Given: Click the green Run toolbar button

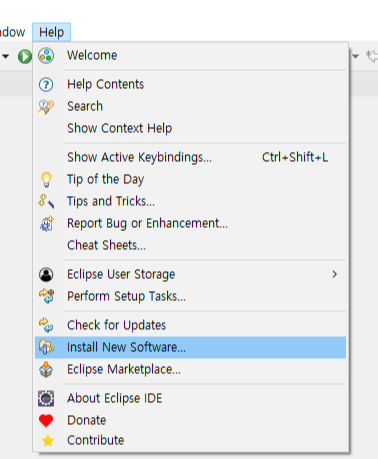Looking at the screenshot, I should [x=25, y=56].
